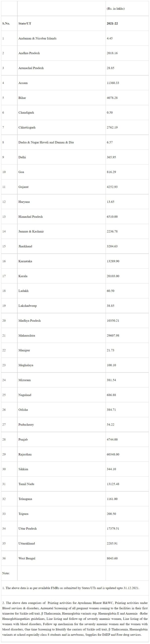Viewport: 150px width, 644px height.
Task: Click the West Bengal cell
Action: (27, 558)
